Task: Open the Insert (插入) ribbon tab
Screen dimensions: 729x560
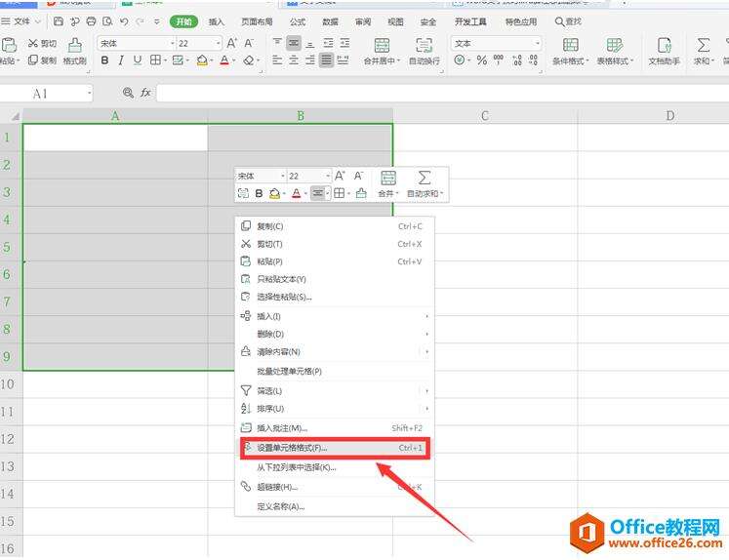Action: click(217, 21)
